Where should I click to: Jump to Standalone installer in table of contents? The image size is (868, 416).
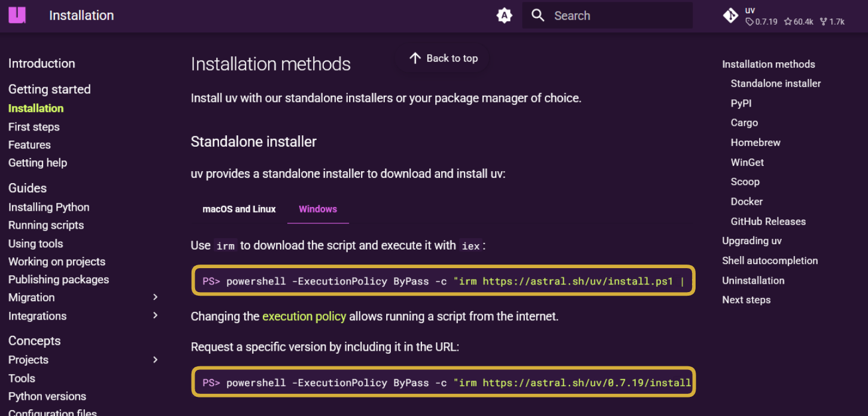point(776,84)
